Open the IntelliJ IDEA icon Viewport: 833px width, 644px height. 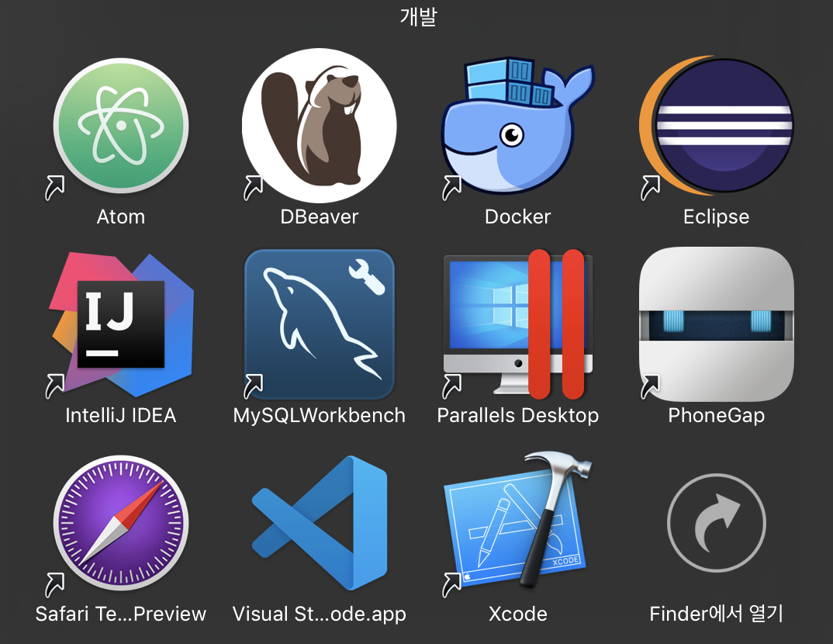(x=121, y=324)
